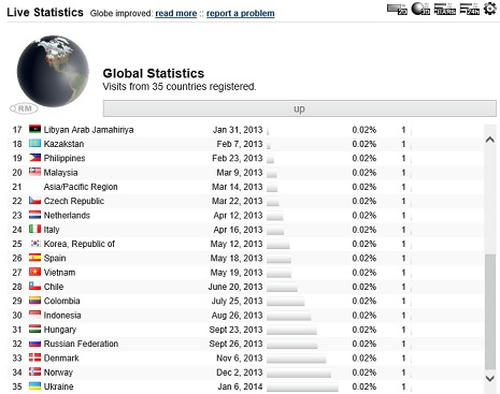The image size is (500, 394).
Task: Click the 'up' button above the list
Action: click(300, 109)
